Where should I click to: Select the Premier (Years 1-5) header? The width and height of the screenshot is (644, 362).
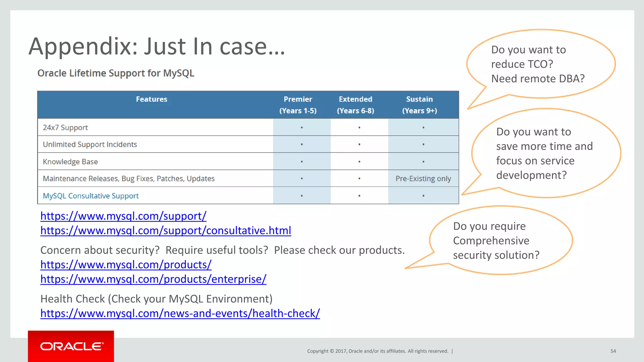tap(298, 105)
